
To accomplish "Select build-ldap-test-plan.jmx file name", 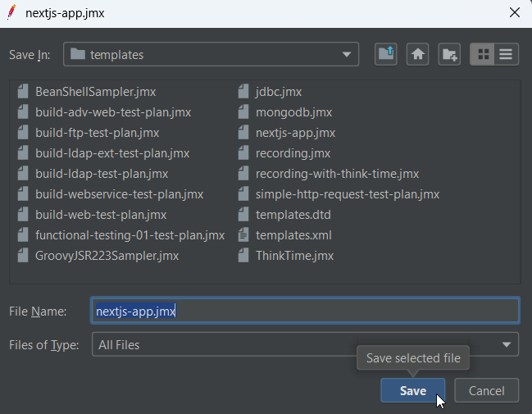I will tap(102, 174).
